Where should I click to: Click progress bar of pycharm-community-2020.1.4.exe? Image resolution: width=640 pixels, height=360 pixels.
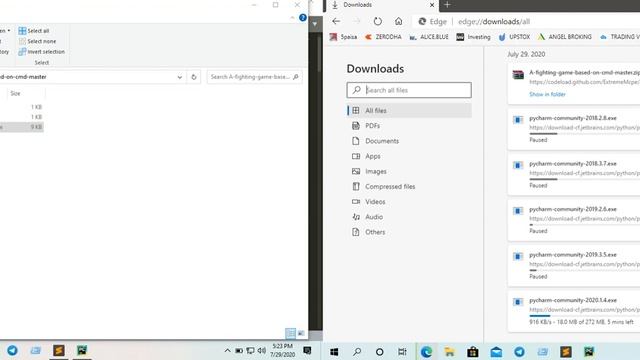point(584,316)
